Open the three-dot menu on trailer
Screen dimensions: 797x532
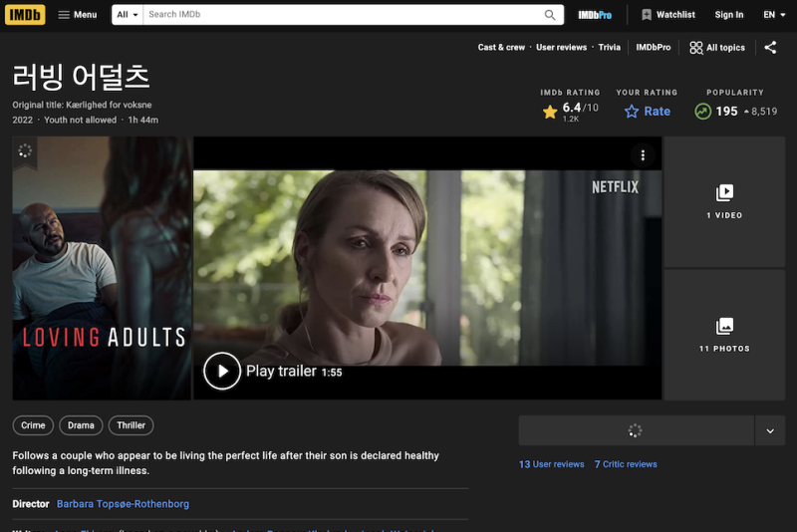pyautogui.click(x=643, y=155)
